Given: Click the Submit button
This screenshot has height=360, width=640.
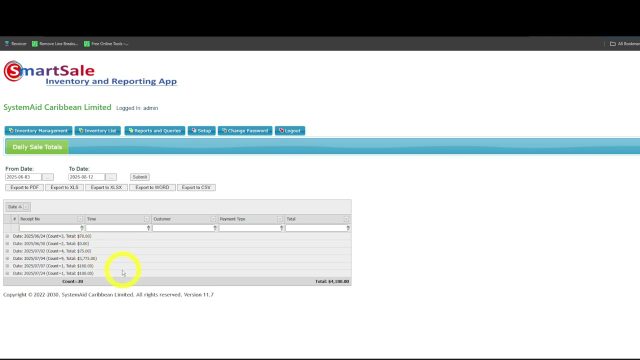Looking at the screenshot, I should [x=140, y=177].
